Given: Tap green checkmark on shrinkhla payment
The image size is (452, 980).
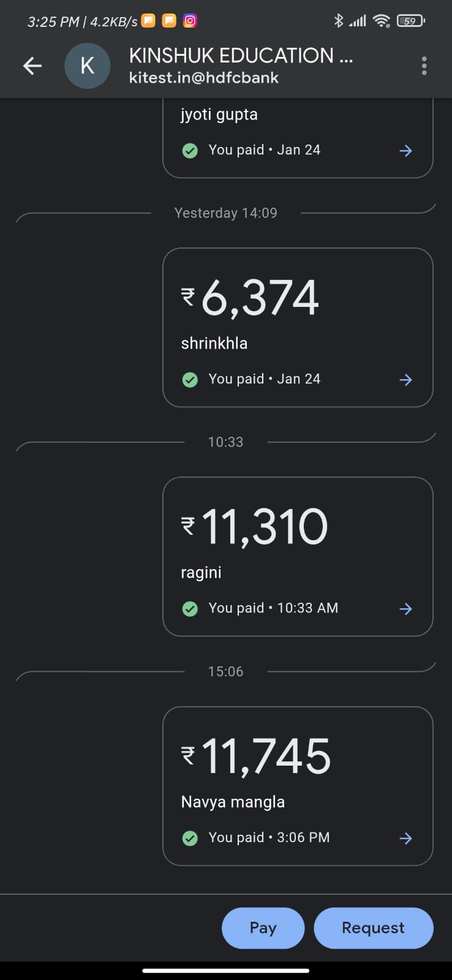Looking at the screenshot, I should tap(190, 380).
